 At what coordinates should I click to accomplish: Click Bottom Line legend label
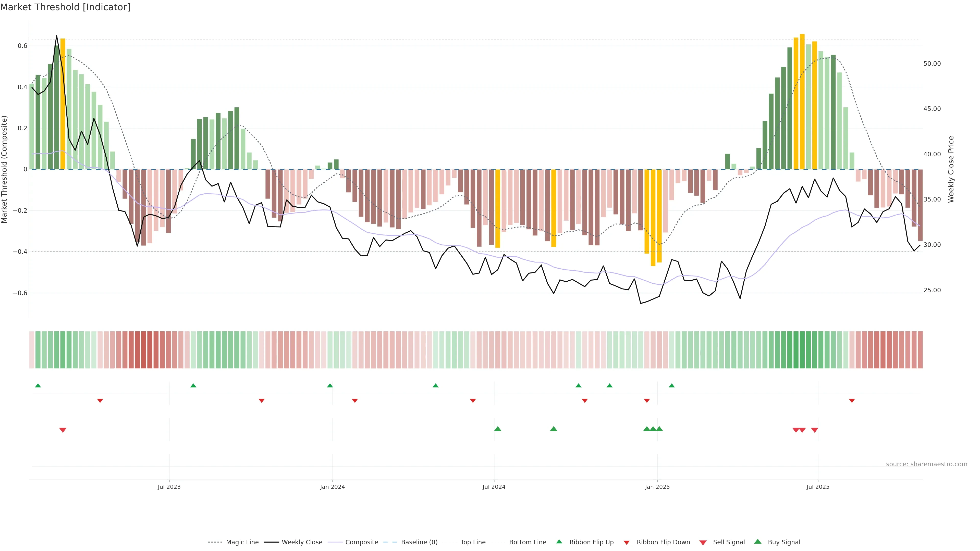527,542
